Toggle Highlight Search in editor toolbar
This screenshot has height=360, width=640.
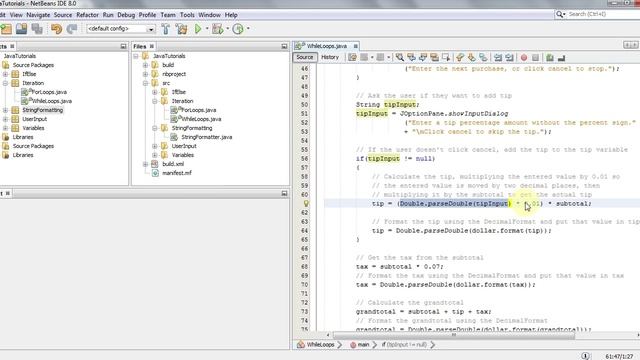coord(434,58)
